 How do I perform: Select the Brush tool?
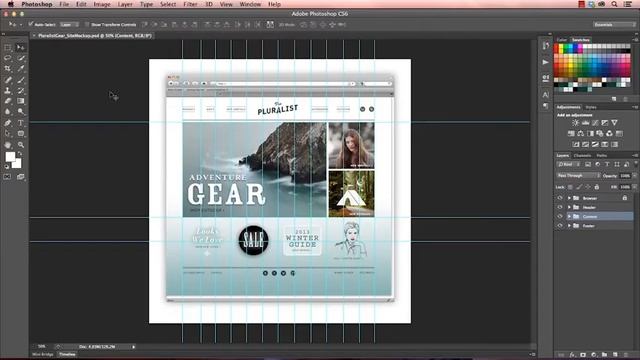coord(20,80)
